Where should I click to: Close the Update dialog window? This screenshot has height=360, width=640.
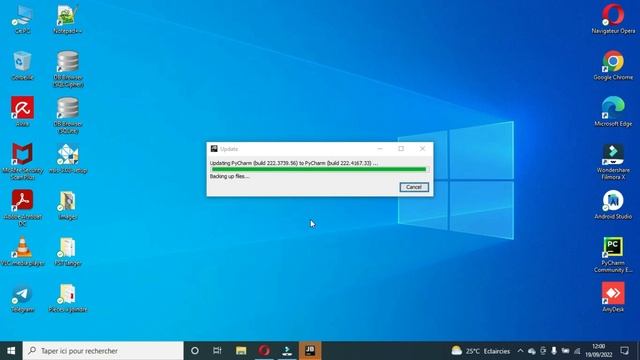tap(422, 149)
